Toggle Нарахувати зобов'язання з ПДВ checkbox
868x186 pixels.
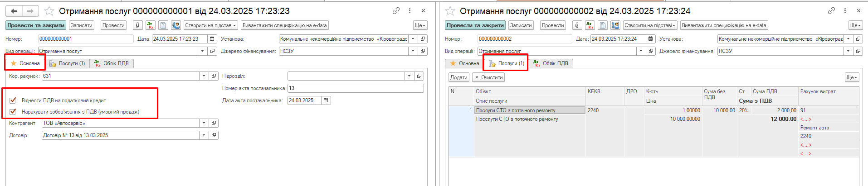(13, 112)
